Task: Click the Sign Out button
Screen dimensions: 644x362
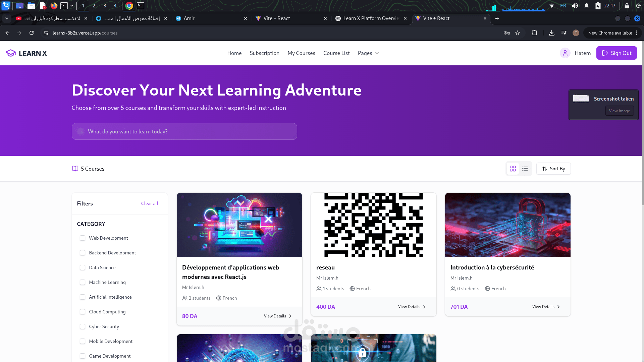Action: coord(616,53)
